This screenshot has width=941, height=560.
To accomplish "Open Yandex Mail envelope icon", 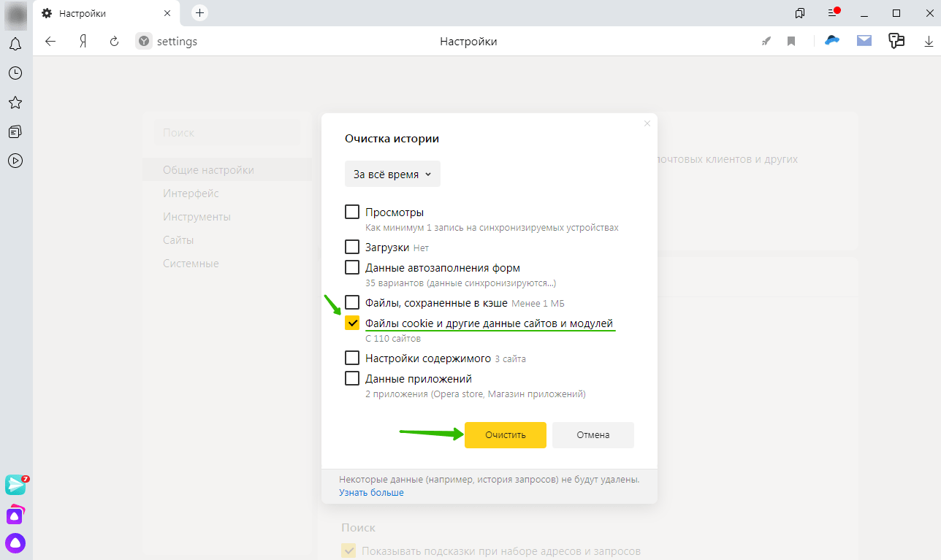I will 864,41.
